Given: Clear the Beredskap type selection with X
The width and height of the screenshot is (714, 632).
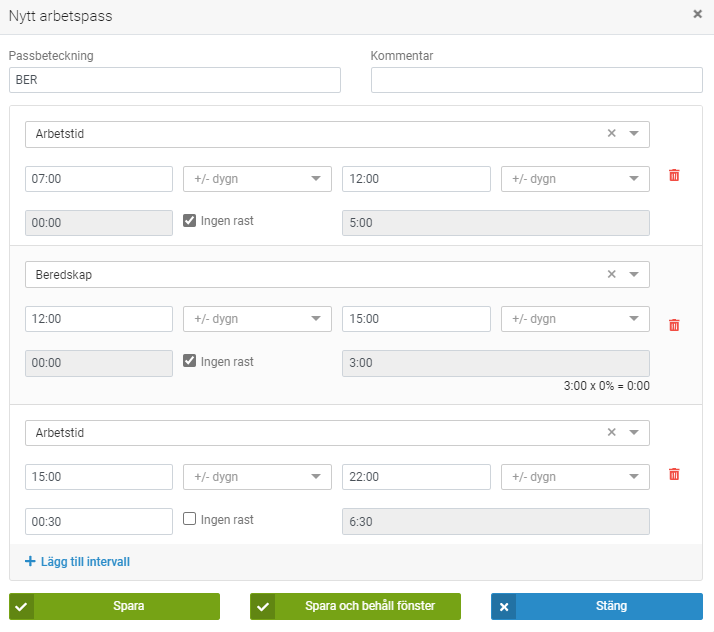Looking at the screenshot, I should [x=612, y=274].
